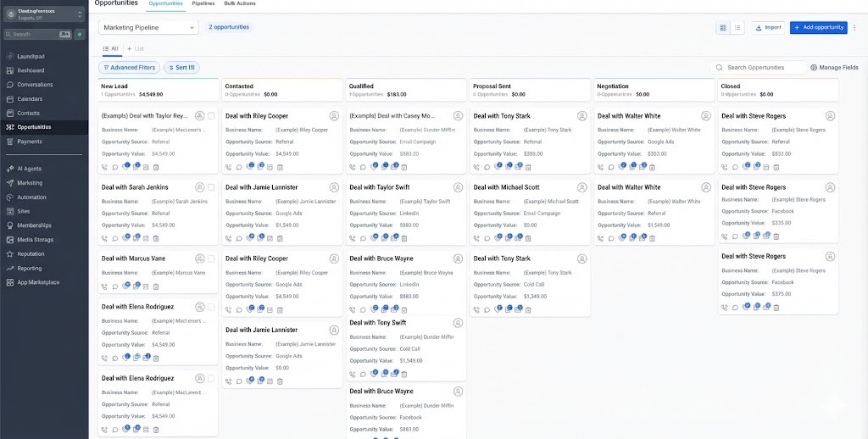868x439 pixels.
Task: Open Sites in the sidebar
Action: [x=23, y=212]
